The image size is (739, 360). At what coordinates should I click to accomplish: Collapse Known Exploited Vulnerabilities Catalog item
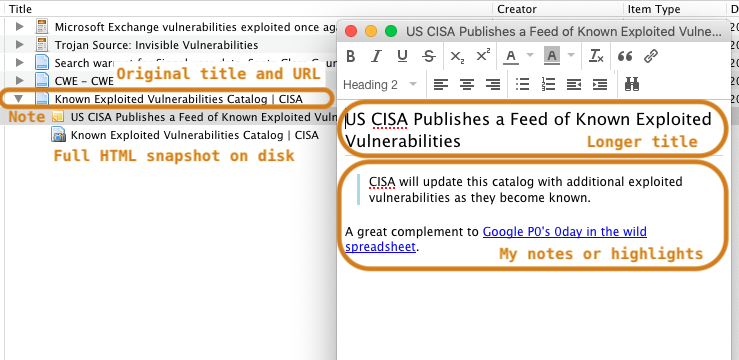[19, 99]
